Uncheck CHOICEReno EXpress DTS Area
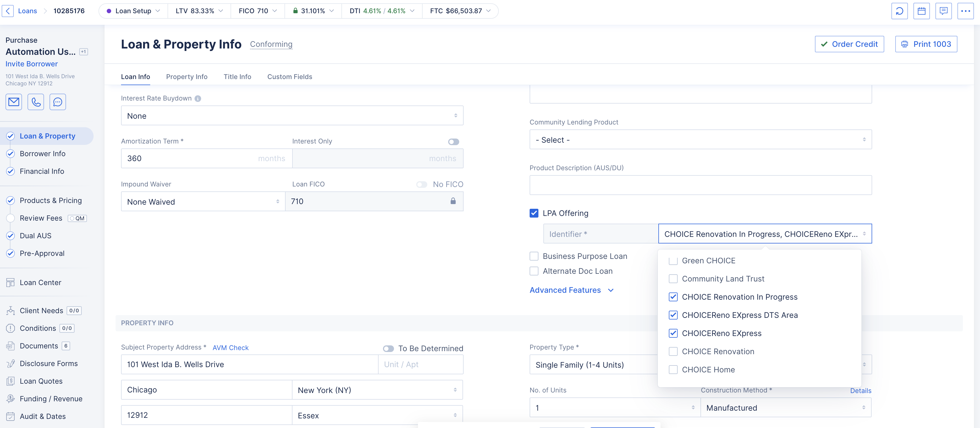Viewport: 980px width, 428px height. [x=673, y=315]
